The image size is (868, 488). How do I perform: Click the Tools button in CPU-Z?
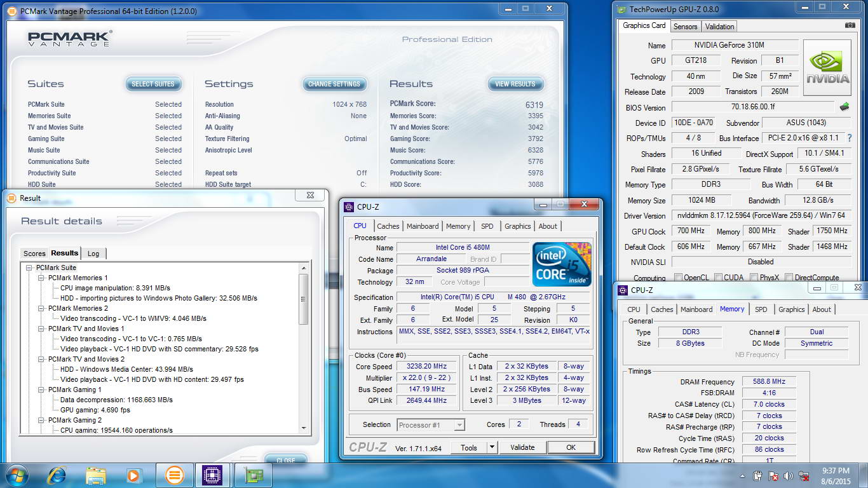[x=469, y=447]
